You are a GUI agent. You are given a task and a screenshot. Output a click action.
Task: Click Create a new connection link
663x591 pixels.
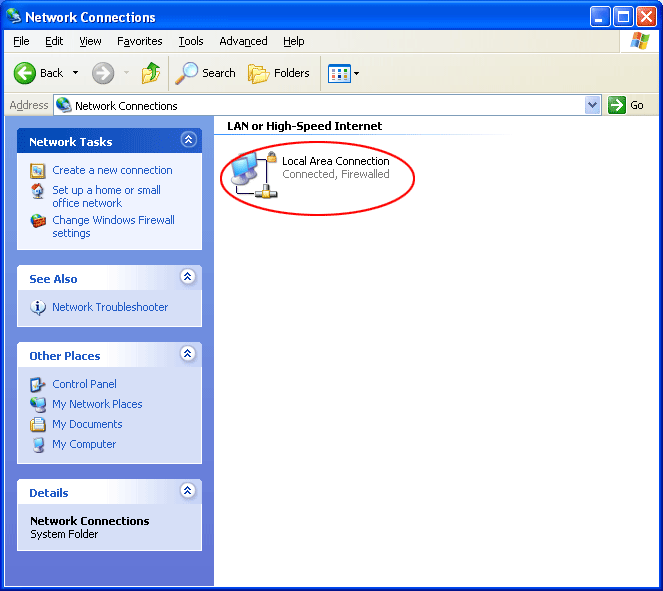pos(112,170)
